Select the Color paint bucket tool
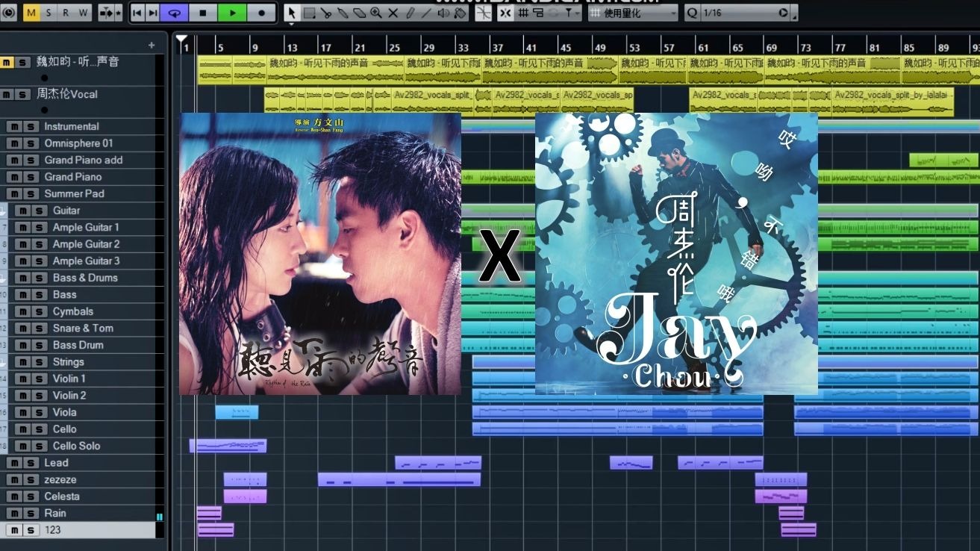The width and height of the screenshot is (980, 551). (x=461, y=13)
